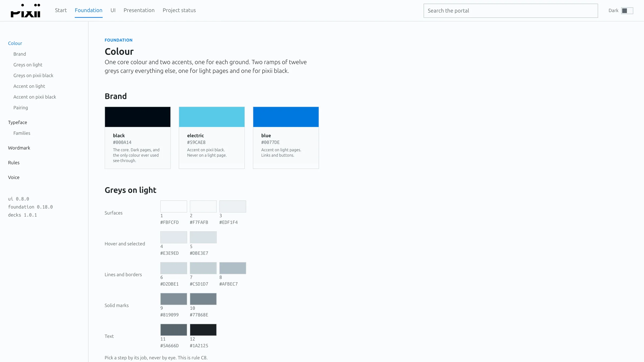644x362 pixels.
Task: Open Rules in the sidebar
Action: (x=14, y=162)
